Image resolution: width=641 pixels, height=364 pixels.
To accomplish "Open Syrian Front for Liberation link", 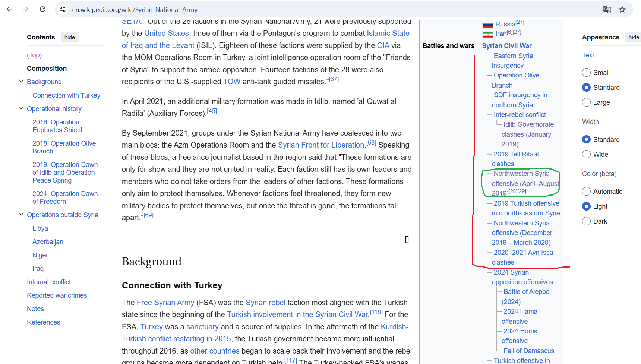I will [x=321, y=145].
